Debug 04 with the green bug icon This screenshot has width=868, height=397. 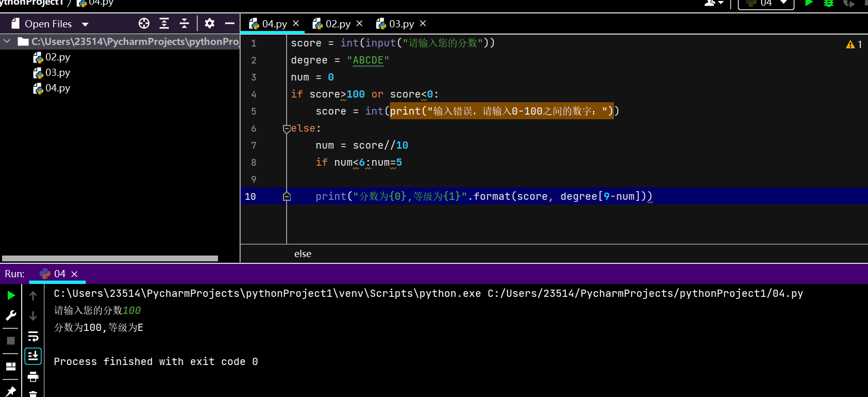(829, 3)
